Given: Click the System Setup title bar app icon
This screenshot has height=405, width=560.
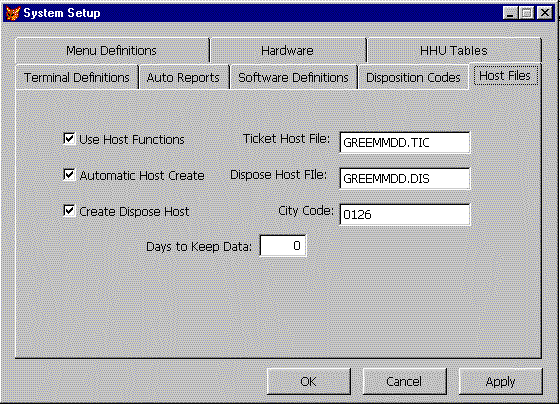Looking at the screenshot, I should [13, 13].
